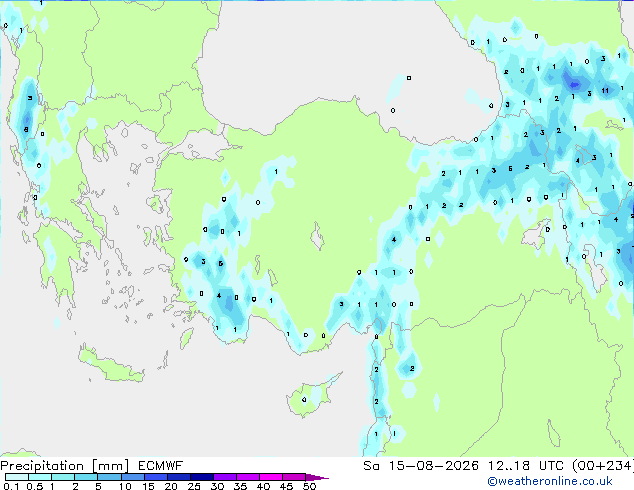Click the 35–40 mm magenta swatch
Image resolution: width=634 pixels, height=490 pixels.
coord(247,477)
